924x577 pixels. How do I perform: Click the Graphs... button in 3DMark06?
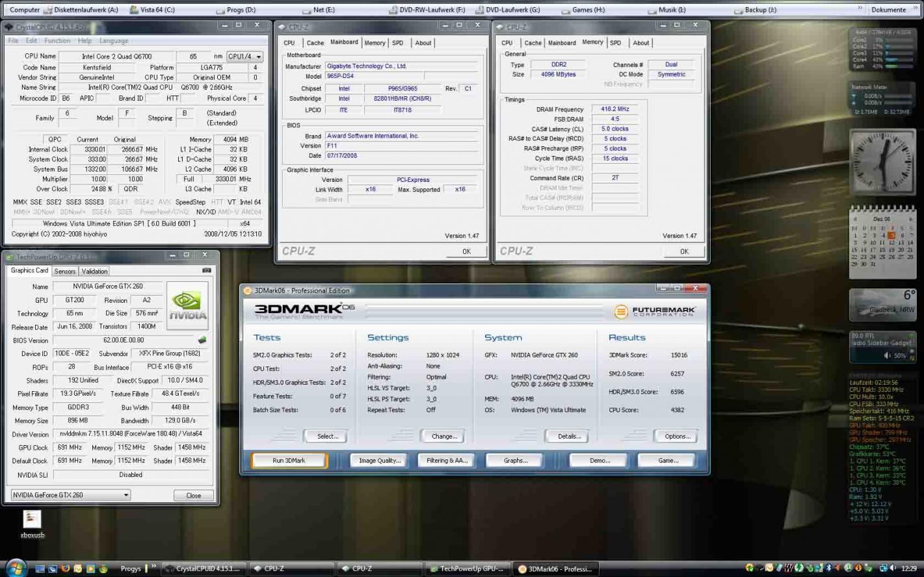click(x=516, y=460)
